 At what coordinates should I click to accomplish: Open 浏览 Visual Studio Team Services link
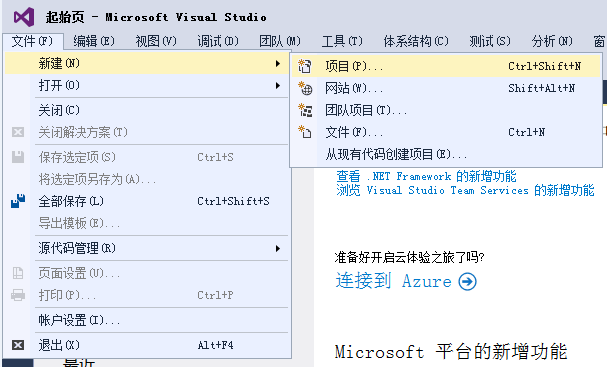[x=465, y=190]
